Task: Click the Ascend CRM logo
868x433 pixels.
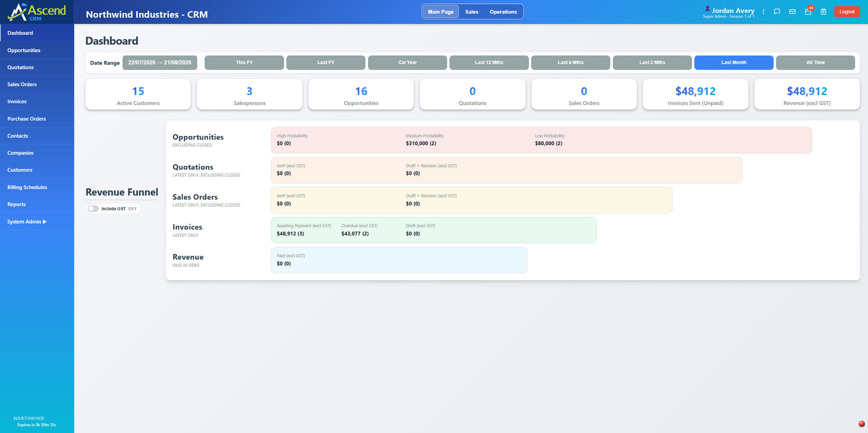Action: point(37,12)
